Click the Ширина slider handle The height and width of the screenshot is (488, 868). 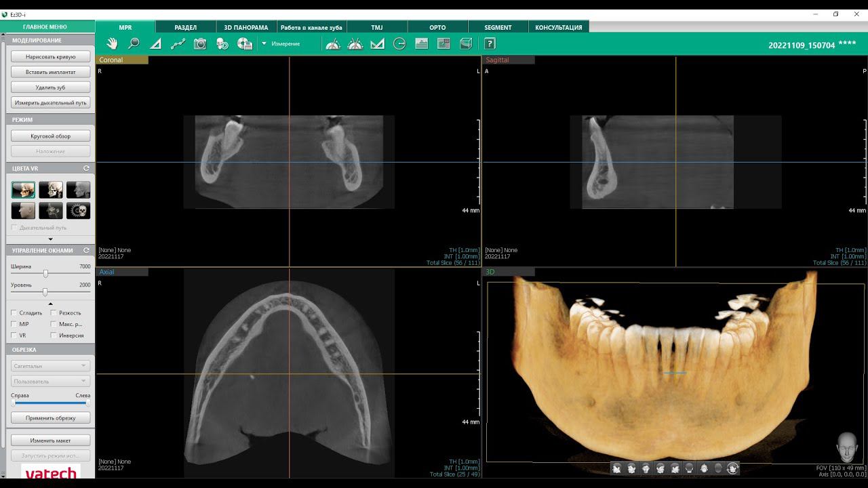(x=45, y=273)
